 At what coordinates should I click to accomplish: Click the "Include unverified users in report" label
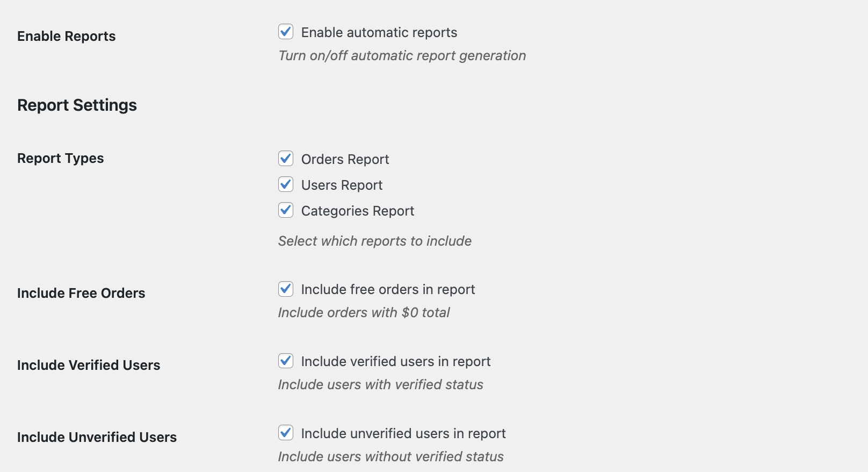click(403, 434)
